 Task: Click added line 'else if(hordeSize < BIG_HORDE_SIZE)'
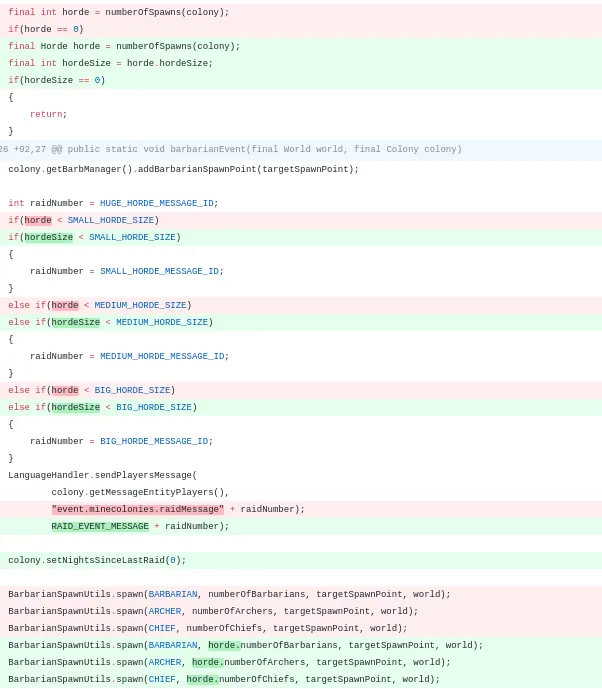(x=301, y=407)
